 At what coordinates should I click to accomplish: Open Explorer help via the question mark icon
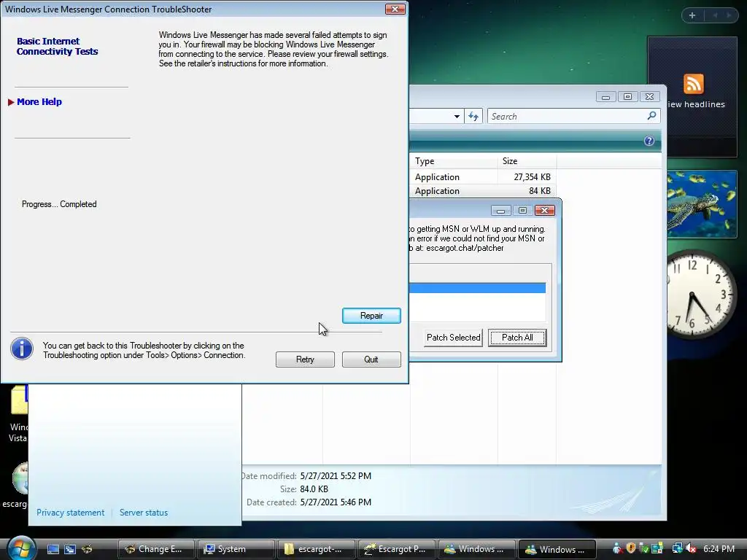[649, 141]
